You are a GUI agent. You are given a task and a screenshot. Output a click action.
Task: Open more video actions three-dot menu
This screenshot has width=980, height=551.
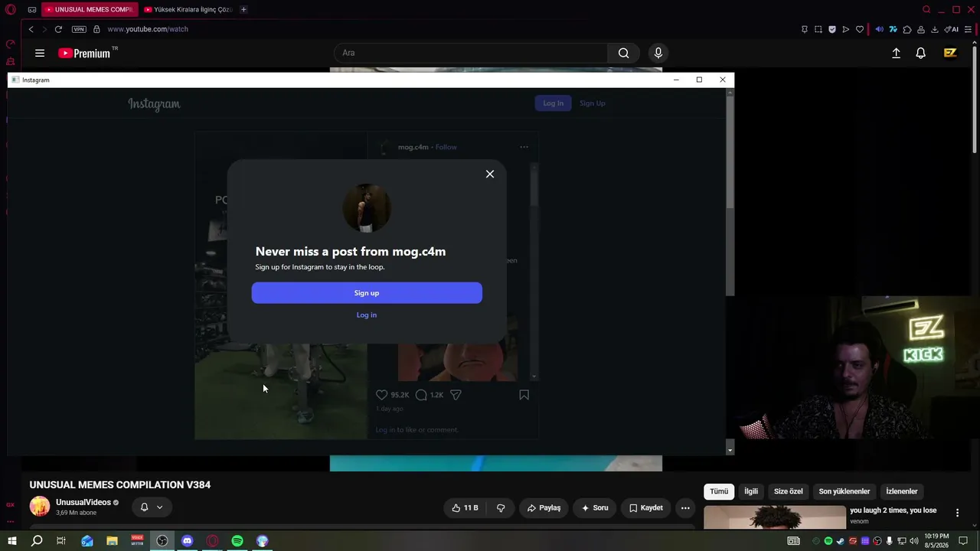685,507
